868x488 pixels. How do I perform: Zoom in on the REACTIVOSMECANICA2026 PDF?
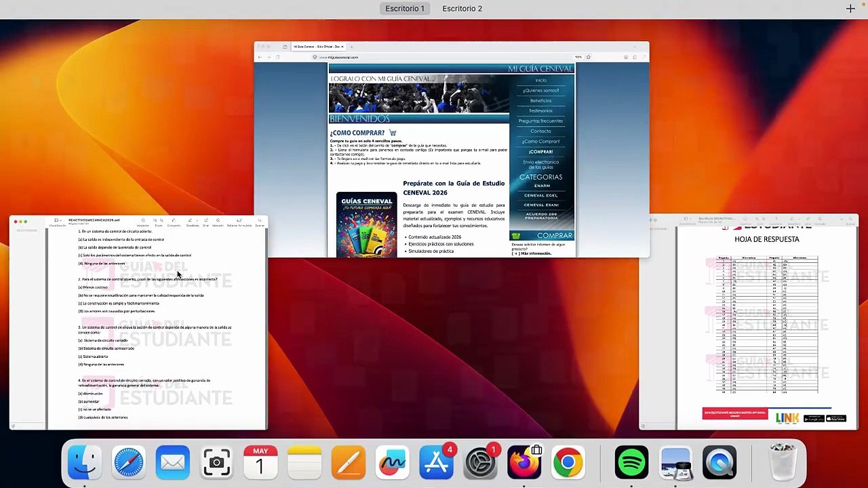coord(161,221)
